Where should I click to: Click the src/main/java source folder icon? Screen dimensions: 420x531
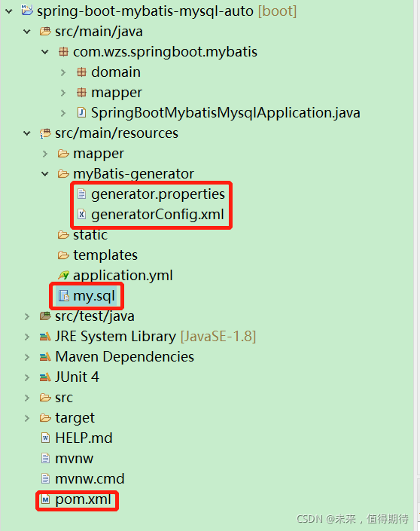[x=45, y=32]
